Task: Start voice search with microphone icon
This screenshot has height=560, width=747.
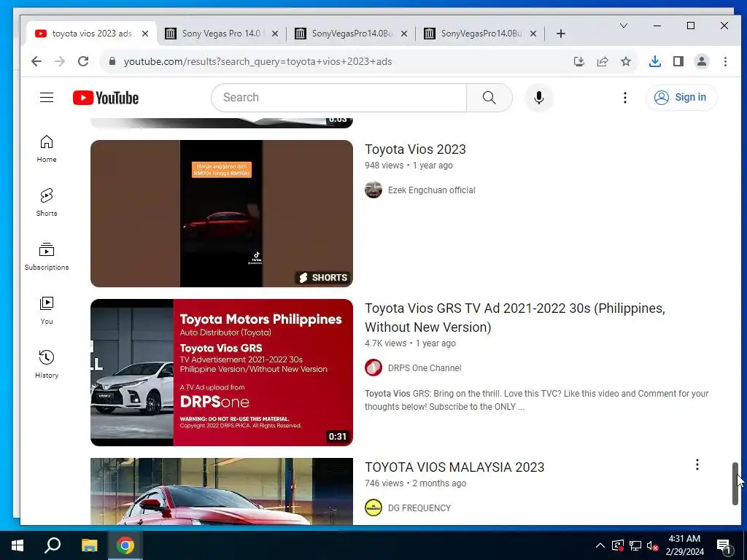Action: pyautogui.click(x=539, y=98)
